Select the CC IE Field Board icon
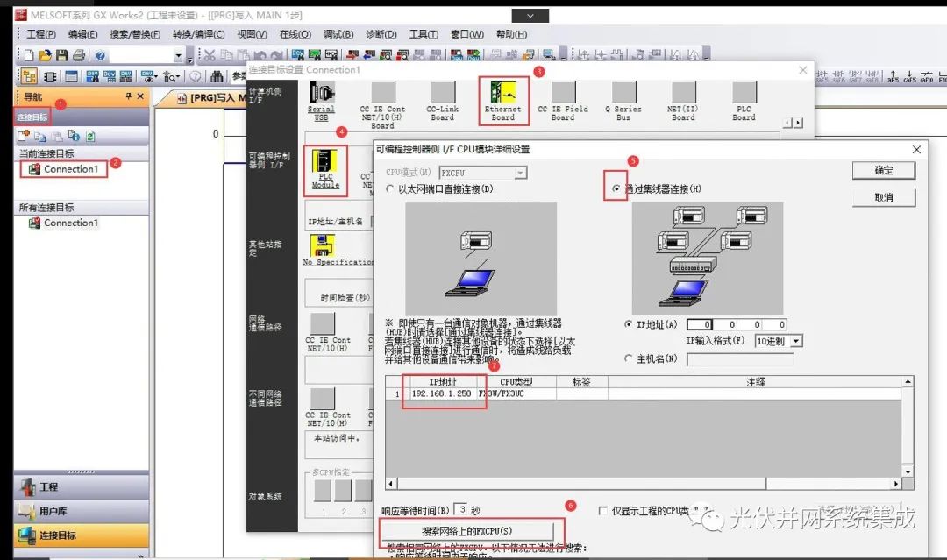Image resolution: width=947 pixels, height=560 pixels. pyautogui.click(x=562, y=98)
